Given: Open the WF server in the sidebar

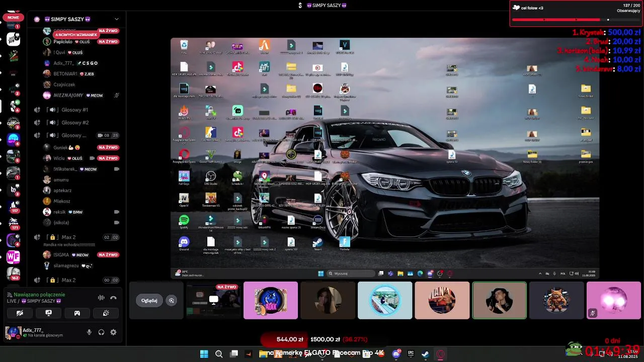Looking at the screenshot, I should [13, 257].
